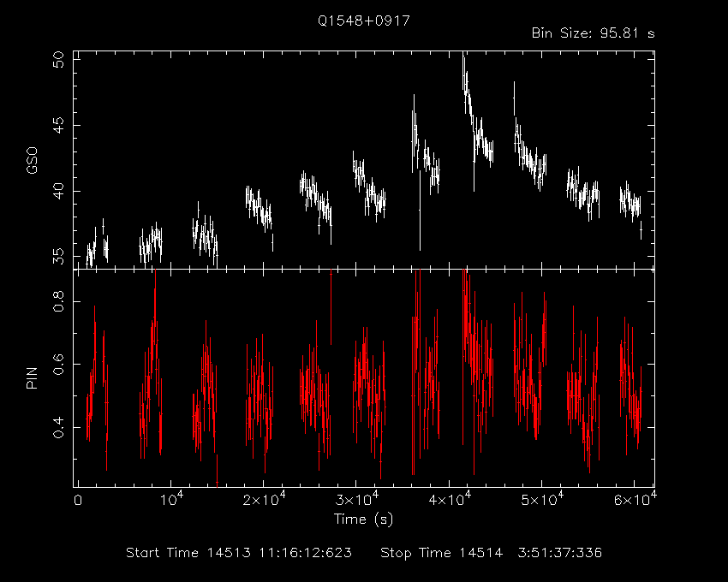The height and width of the screenshot is (582, 728).
Task: Click GSO axis tick label 45
Action: 59,125
